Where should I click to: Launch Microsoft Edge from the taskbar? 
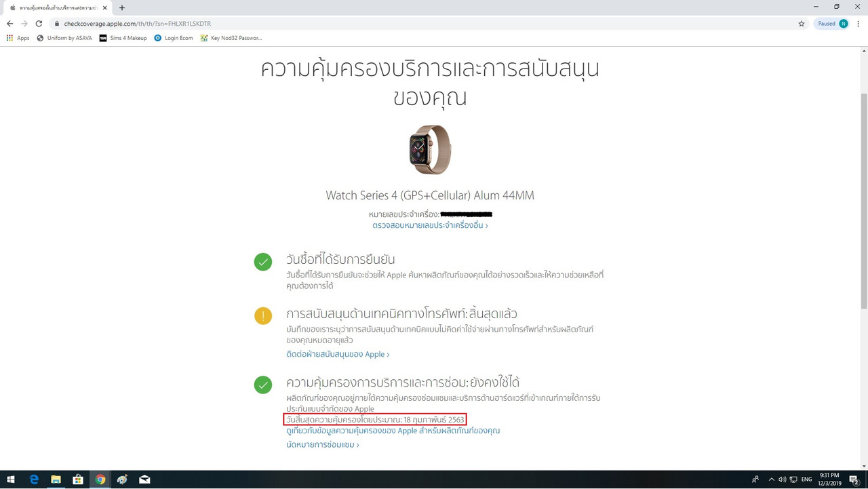click(33, 479)
